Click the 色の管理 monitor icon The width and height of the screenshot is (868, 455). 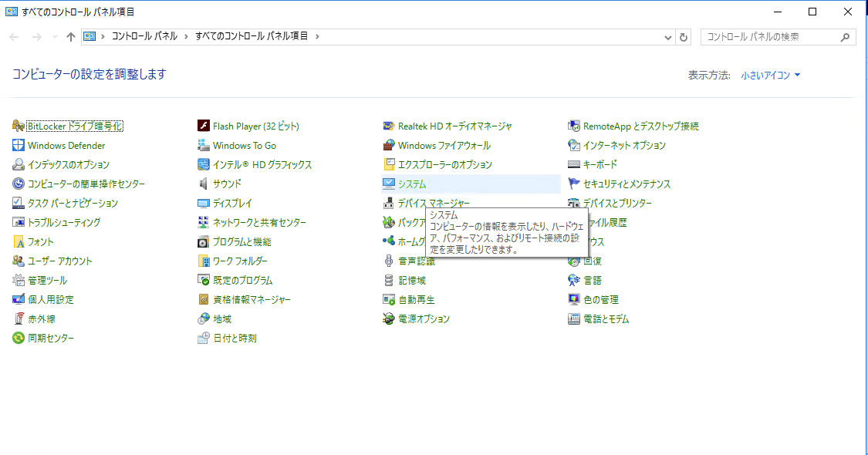pos(574,299)
